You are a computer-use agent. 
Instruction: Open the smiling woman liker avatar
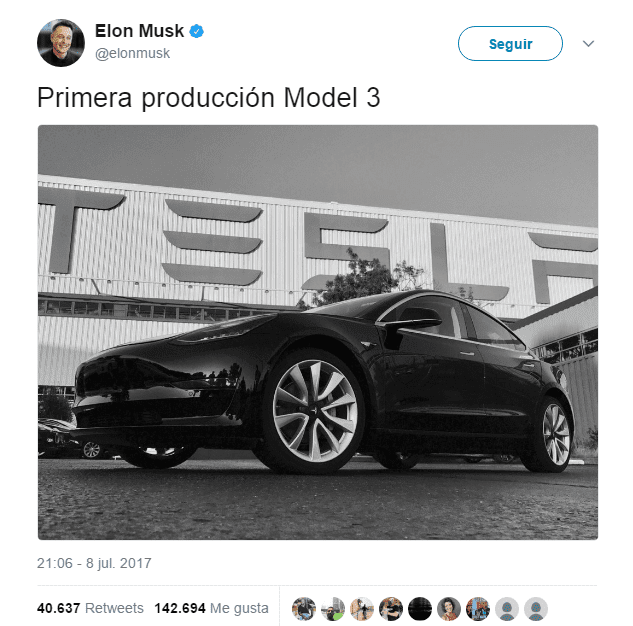[x=449, y=609]
